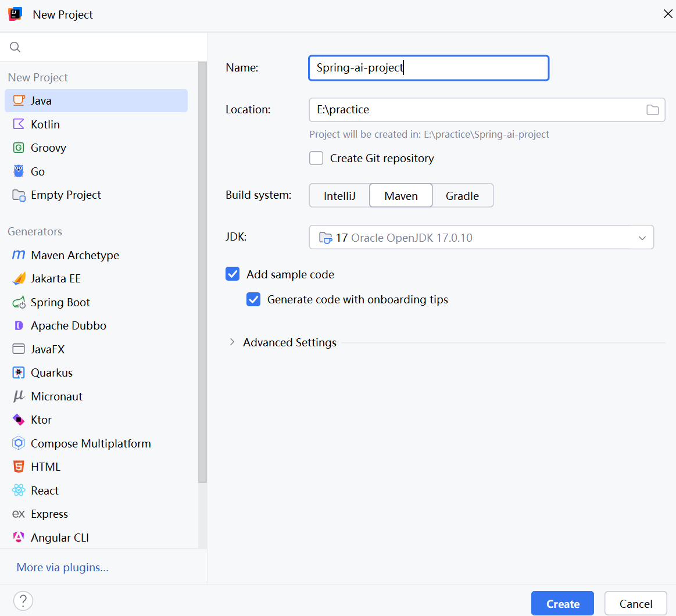Click the Groovy G icon
This screenshot has height=616, width=676.
pos(19,148)
